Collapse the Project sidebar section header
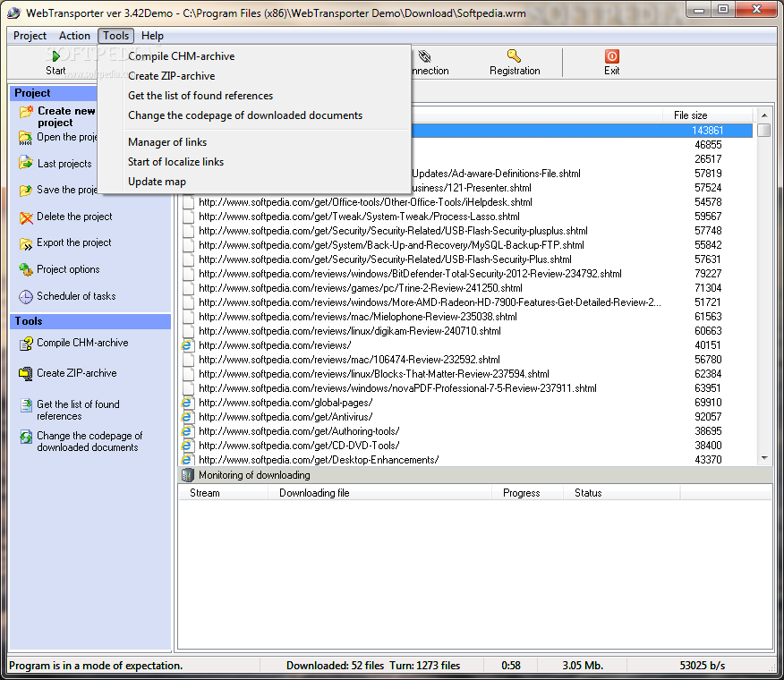The width and height of the screenshot is (784, 680). pyautogui.click(x=54, y=93)
